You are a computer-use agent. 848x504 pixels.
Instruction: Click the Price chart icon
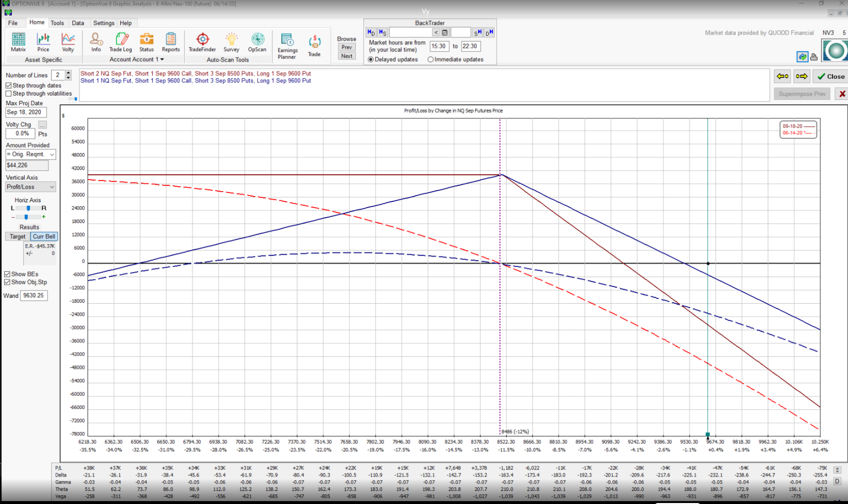click(43, 42)
